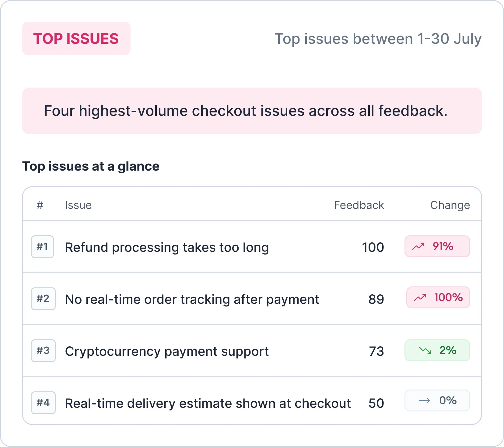Click the # column header
504x447 pixels.
pos(40,205)
